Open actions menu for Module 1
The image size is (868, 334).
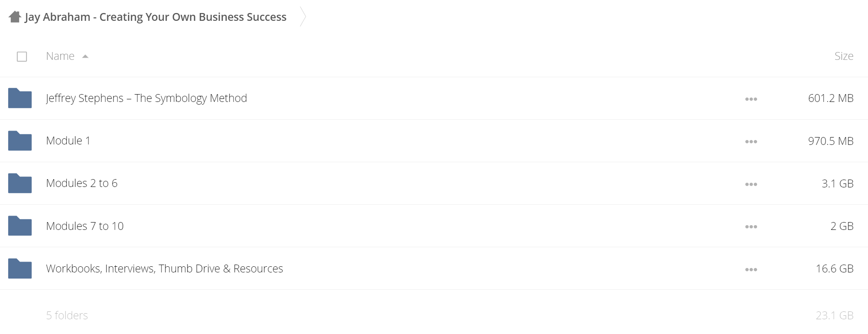click(751, 141)
